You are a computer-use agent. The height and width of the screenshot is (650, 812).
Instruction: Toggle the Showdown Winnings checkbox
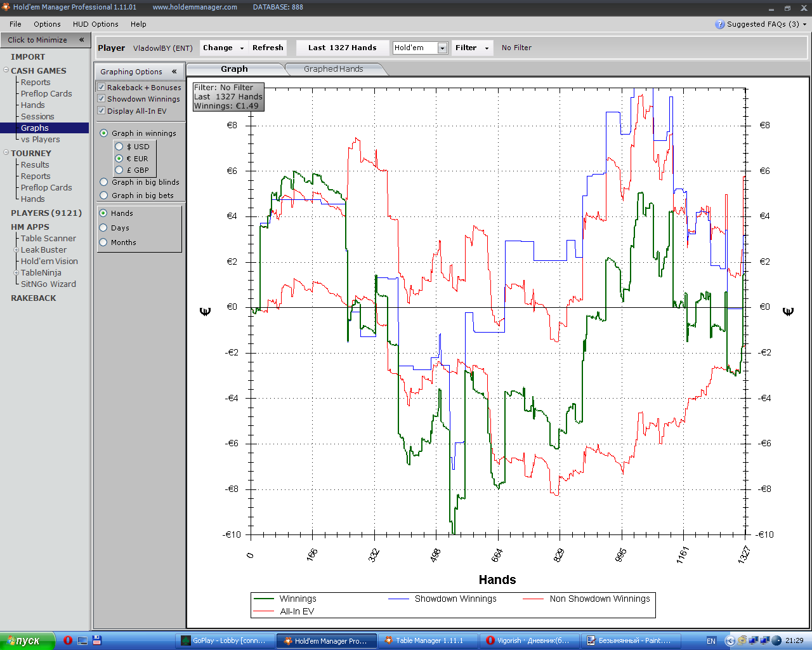[x=101, y=99]
